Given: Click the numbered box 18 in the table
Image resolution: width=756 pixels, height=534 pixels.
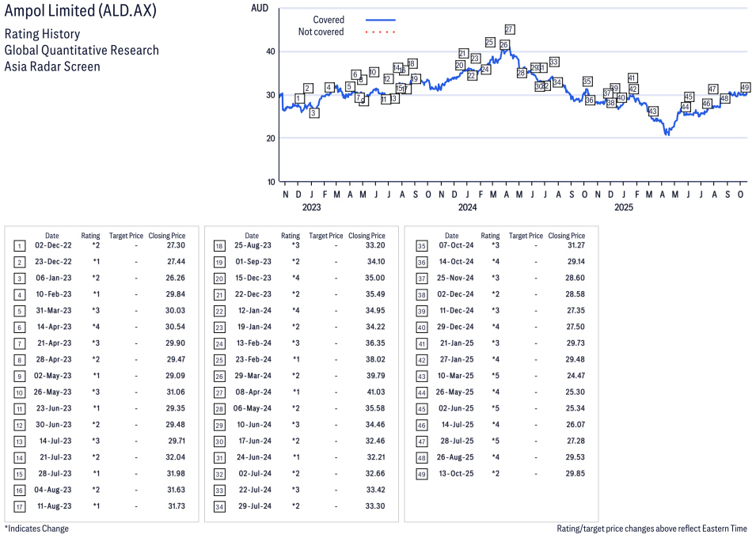Looking at the screenshot, I should point(218,246).
